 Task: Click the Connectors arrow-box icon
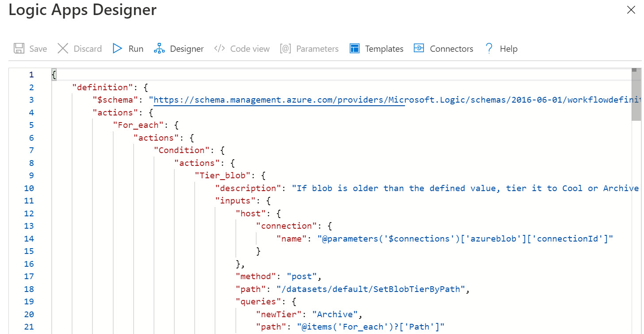[x=419, y=49]
